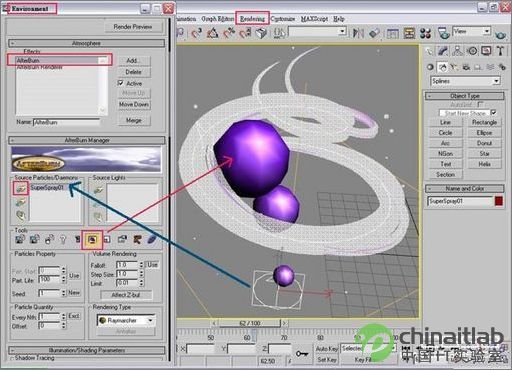Click the key icon to toggle key mode
This screenshot has width=512, height=370.
point(302,354)
